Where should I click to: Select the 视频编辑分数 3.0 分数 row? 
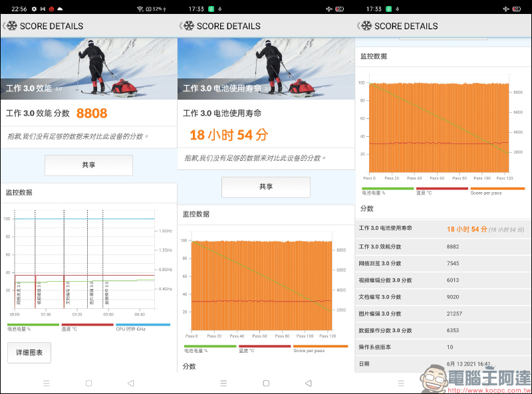[x=443, y=280]
